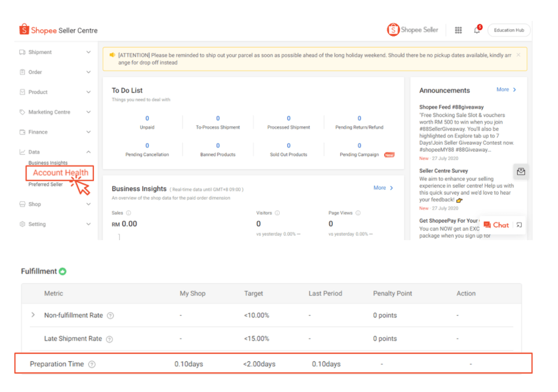Click the Shop sidebar icon

pyautogui.click(x=23, y=204)
